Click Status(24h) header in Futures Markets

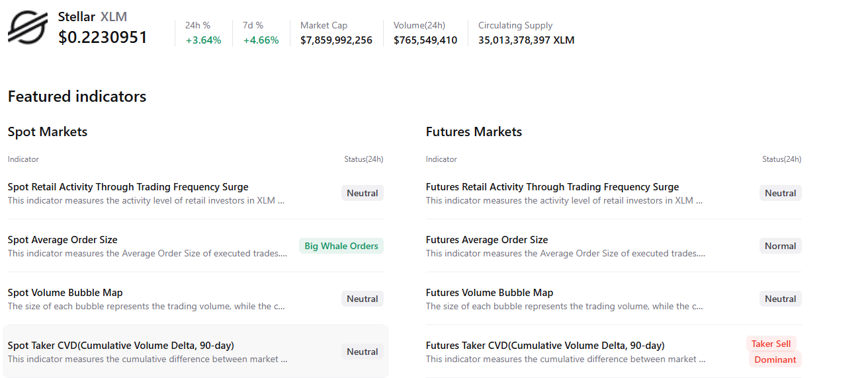pos(781,159)
